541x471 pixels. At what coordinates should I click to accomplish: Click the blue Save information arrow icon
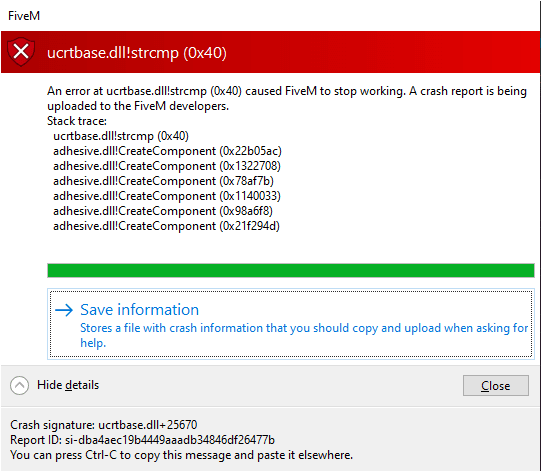pyautogui.click(x=64, y=310)
